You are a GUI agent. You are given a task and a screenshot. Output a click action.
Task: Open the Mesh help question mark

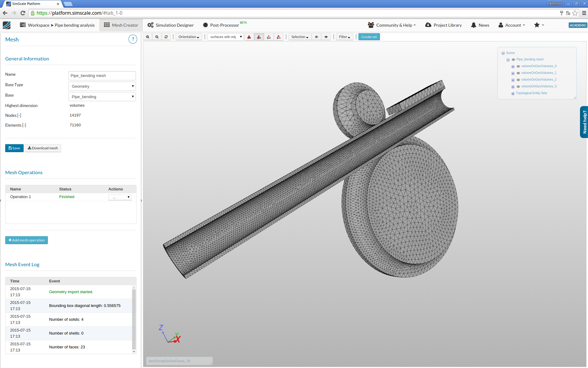click(133, 39)
